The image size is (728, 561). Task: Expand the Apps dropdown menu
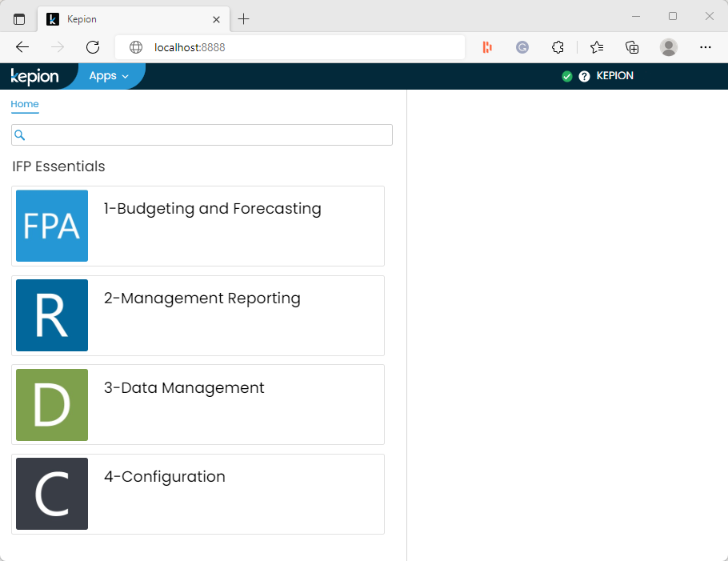click(x=108, y=76)
